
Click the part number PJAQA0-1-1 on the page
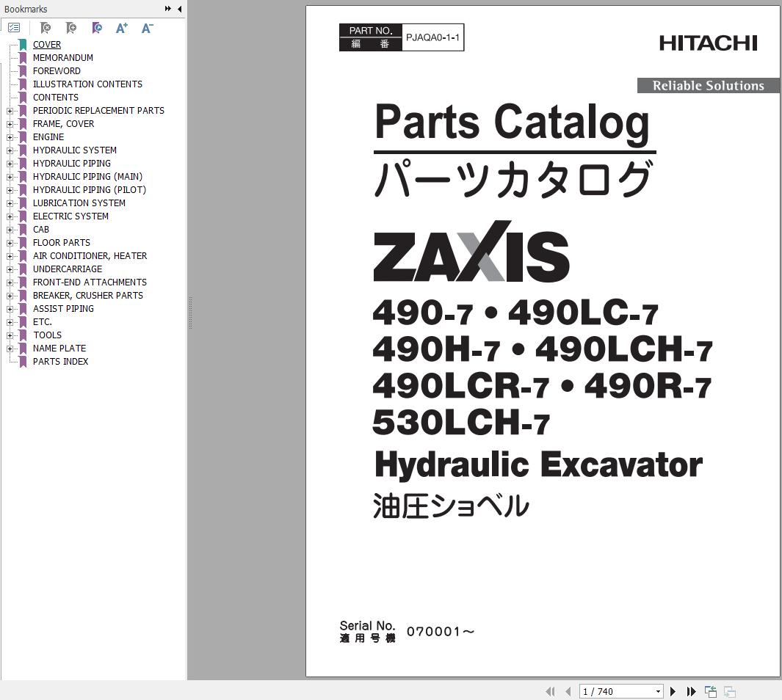pos(432,37)
